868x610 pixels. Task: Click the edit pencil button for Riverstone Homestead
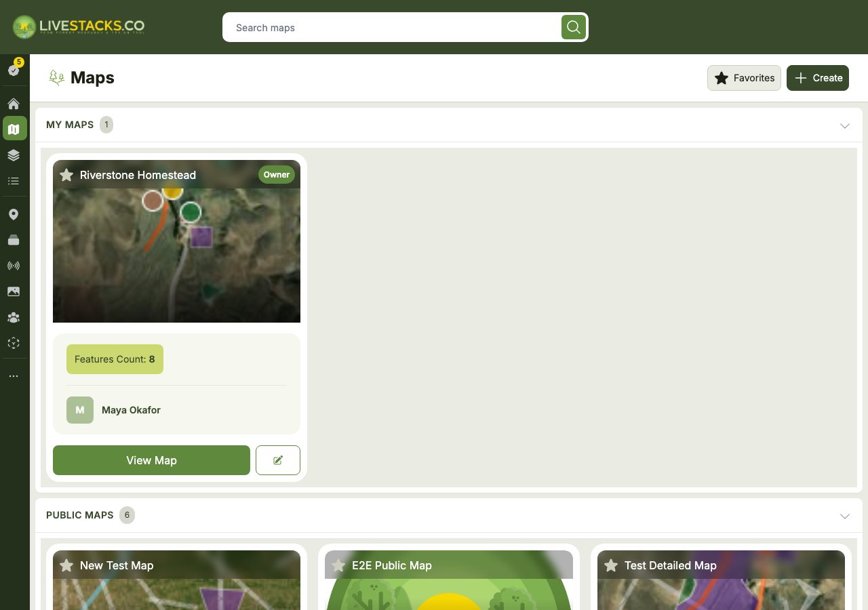(278, 460)
